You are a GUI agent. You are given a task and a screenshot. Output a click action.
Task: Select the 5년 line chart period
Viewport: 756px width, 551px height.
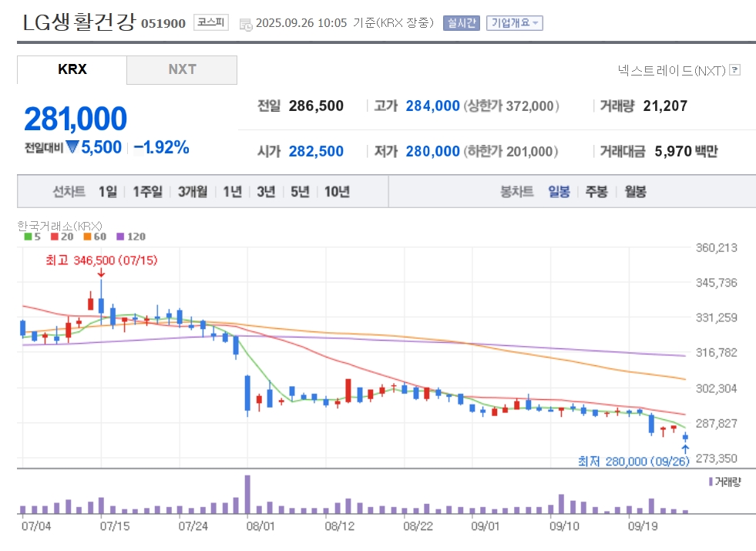click(300, 192)
